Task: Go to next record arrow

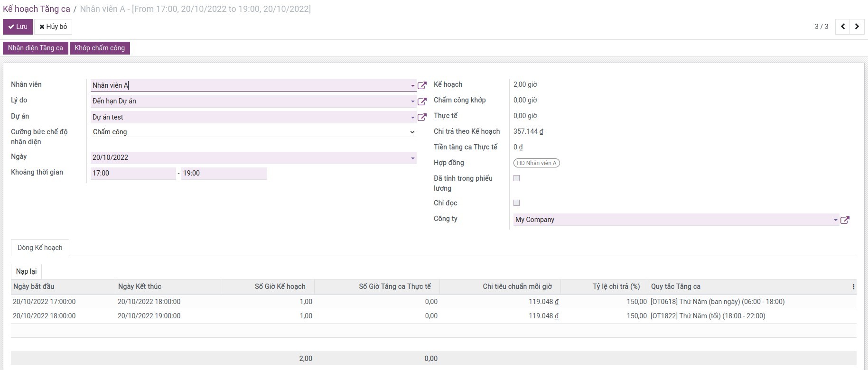Action: coord(857,27)
